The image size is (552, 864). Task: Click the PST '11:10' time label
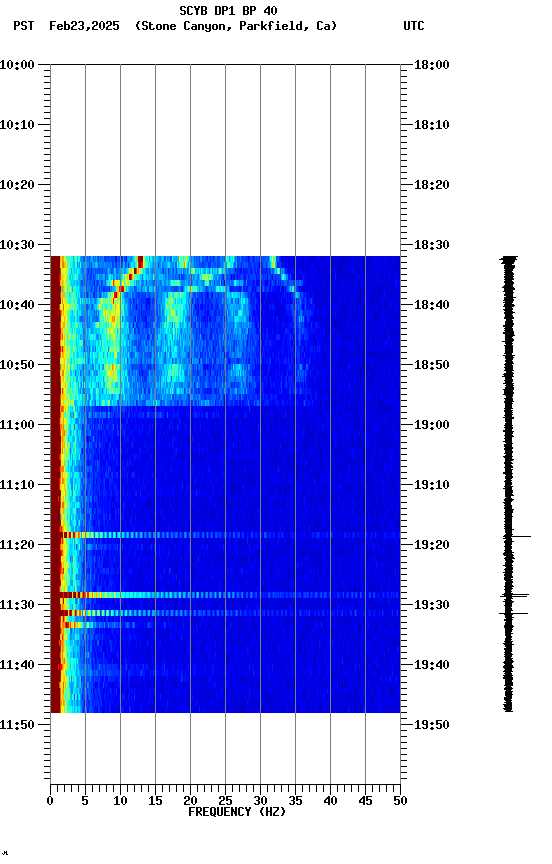click(17, 485)
